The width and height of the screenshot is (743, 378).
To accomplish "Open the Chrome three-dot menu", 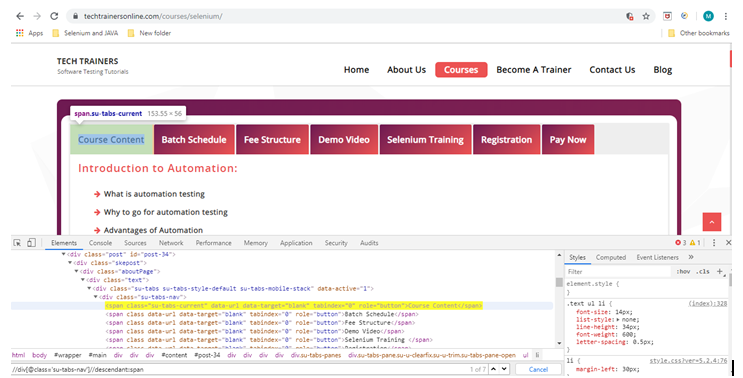I will pos(725,16).
